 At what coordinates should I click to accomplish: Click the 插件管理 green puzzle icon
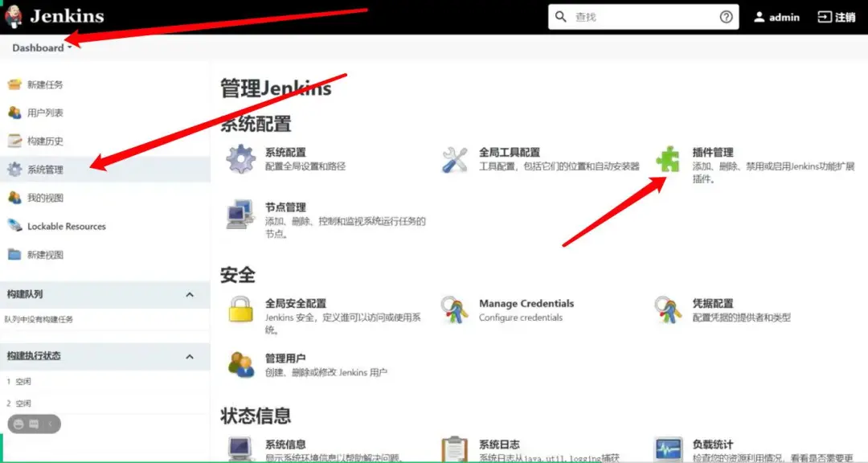668,159
